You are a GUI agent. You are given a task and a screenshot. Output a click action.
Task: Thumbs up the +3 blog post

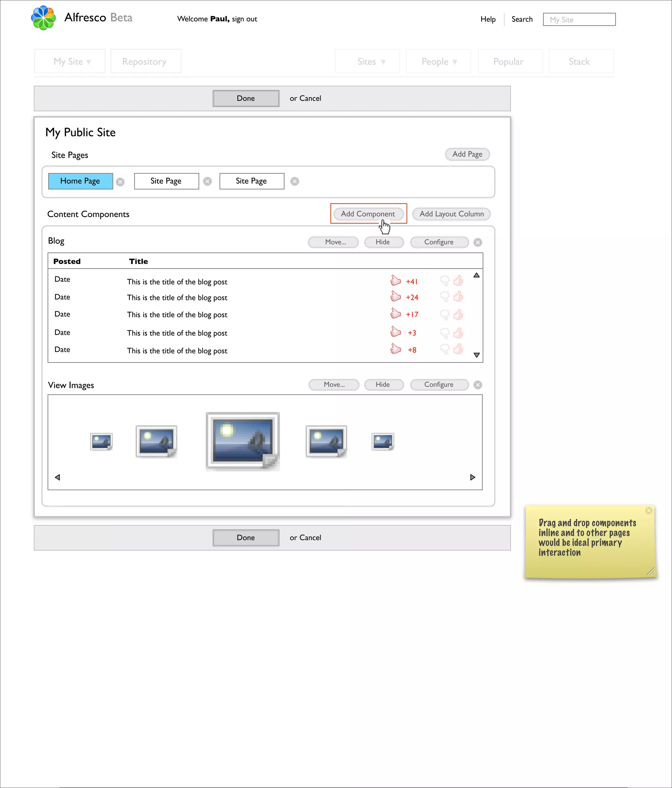pyautogui.click(x=458, y=333)
